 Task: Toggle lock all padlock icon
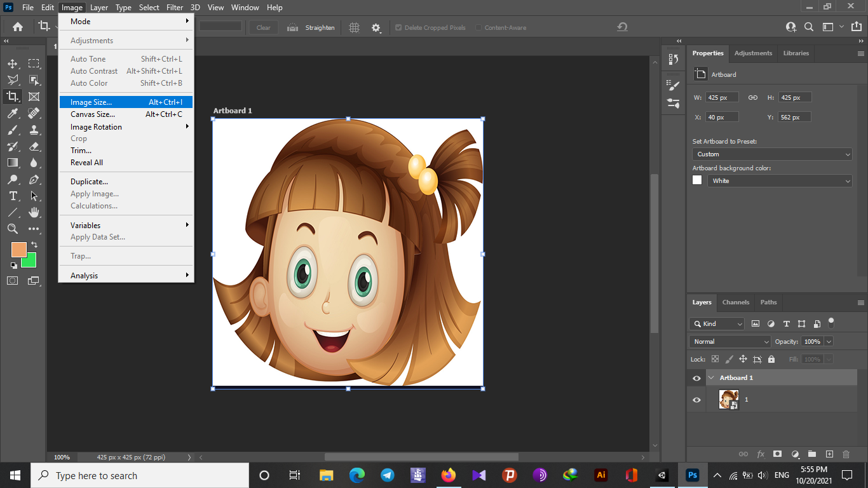pos(771,359)
